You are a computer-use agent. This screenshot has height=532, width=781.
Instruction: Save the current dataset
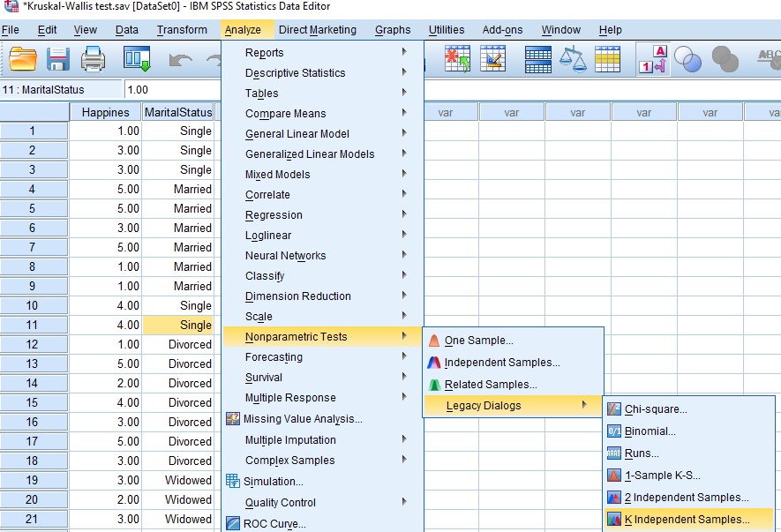click(x=56, y=60)
